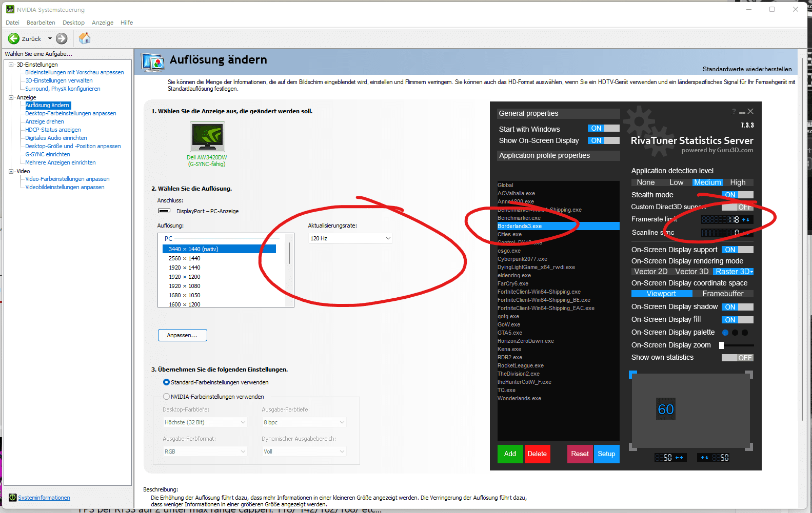Click the middle OSD palette color

(x=735, y=333)
